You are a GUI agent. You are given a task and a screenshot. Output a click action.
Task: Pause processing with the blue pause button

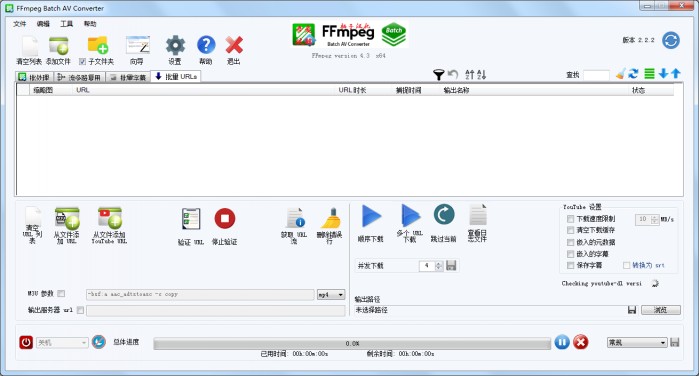(562, 342)
